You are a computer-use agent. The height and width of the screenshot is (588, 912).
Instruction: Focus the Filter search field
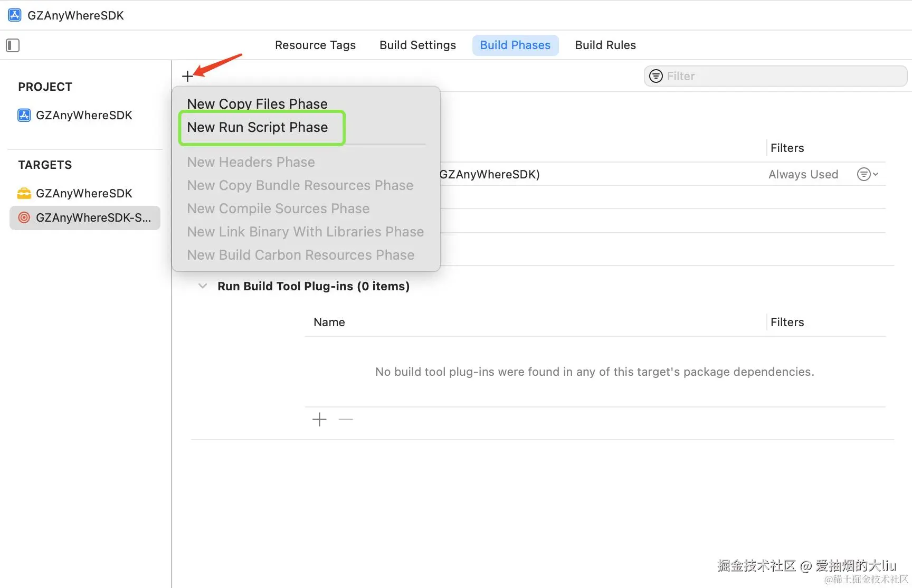[x=775, y=76]
